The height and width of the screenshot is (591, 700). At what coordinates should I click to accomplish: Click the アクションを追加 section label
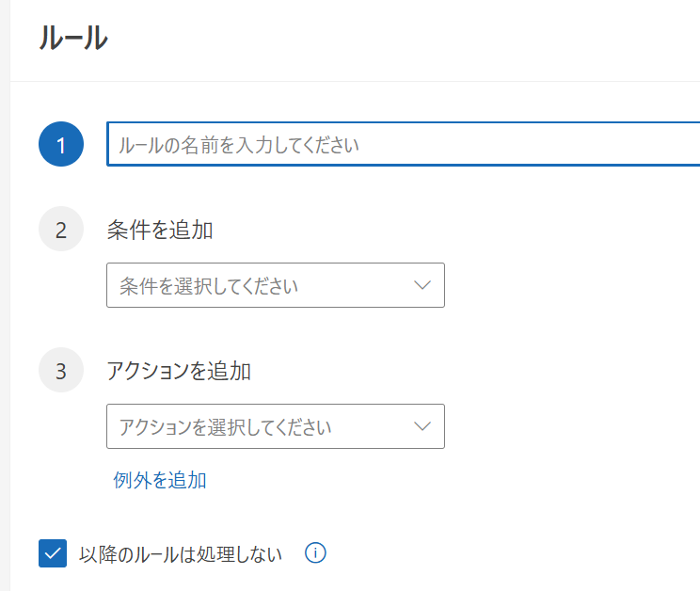point(179,371)
